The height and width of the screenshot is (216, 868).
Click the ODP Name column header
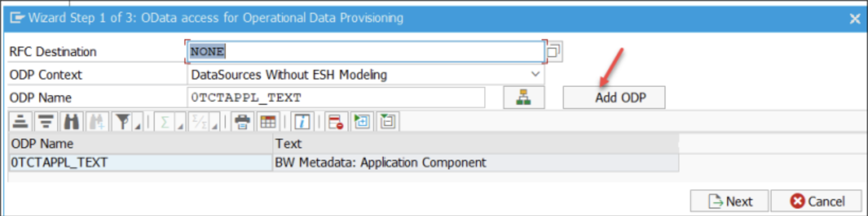(140, 143)
